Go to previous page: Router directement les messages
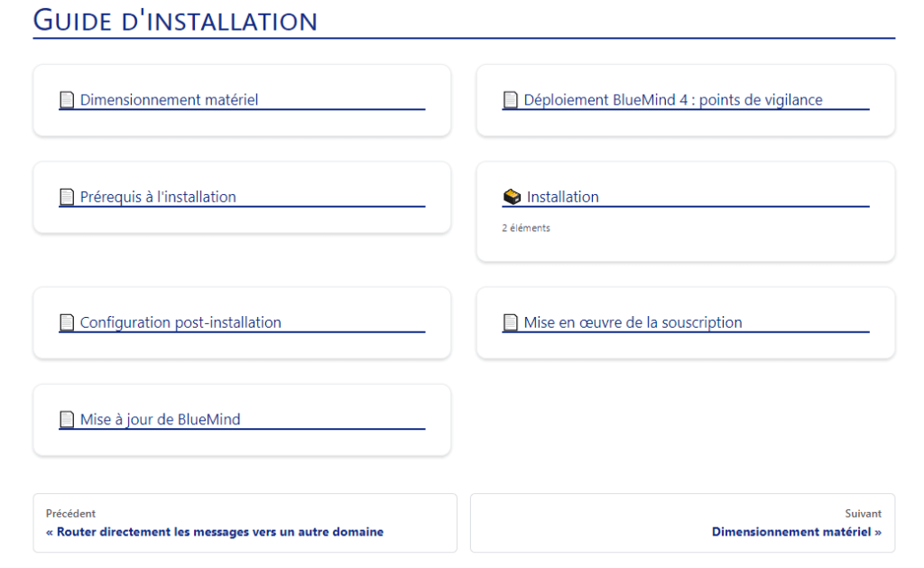The image size is (924, 568). (215, 532)
